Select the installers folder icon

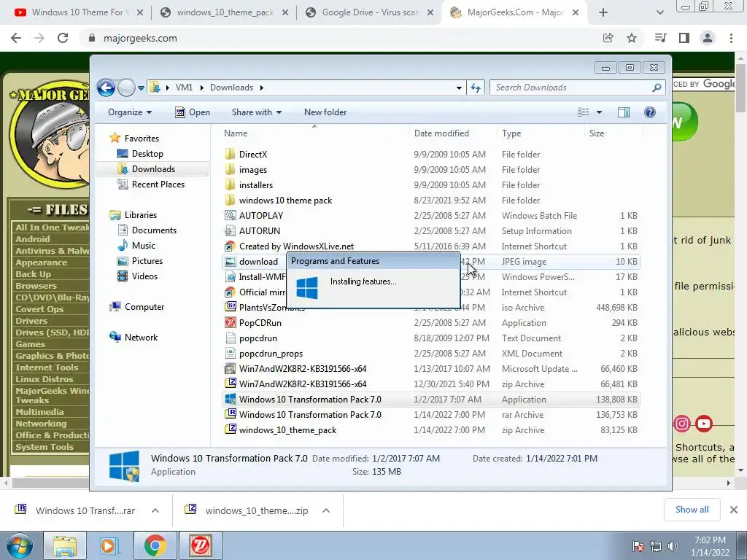230,184
